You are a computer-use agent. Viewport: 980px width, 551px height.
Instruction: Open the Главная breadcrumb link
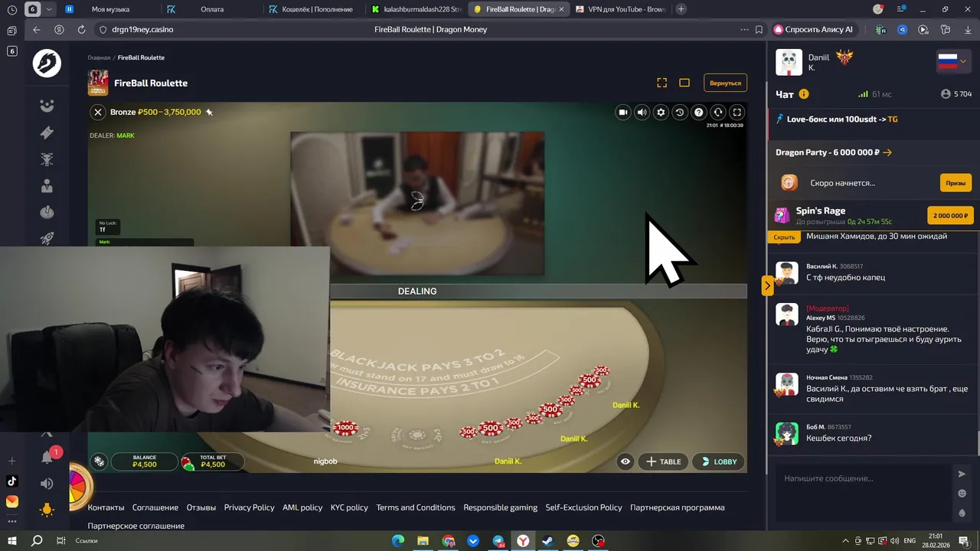click(x=99, y=57)
